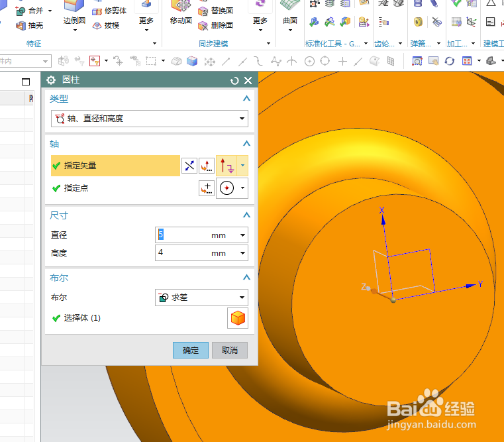Toggle the midpoint snap icon
Screen dimensions: 504x442
coord(243,61)
